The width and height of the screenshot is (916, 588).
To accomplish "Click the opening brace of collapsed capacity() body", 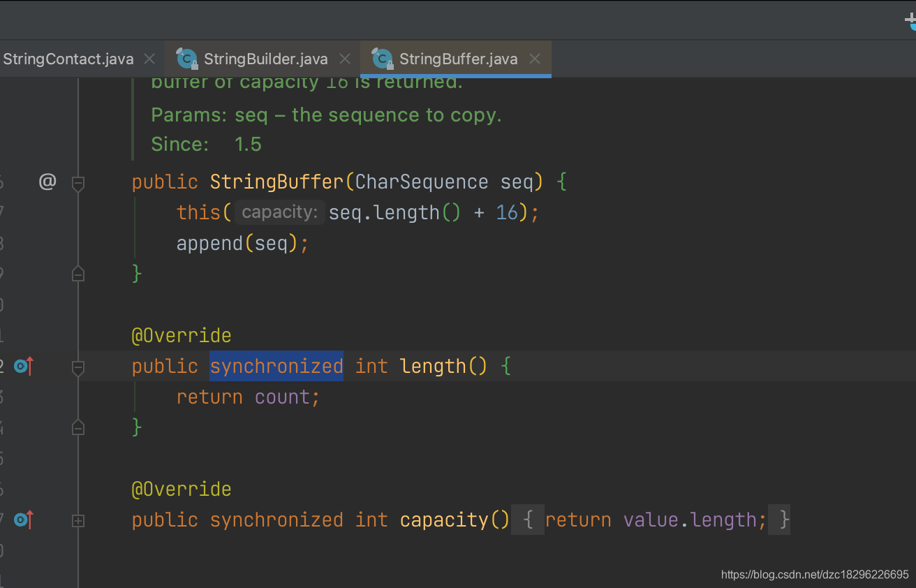I will (528, 520).
